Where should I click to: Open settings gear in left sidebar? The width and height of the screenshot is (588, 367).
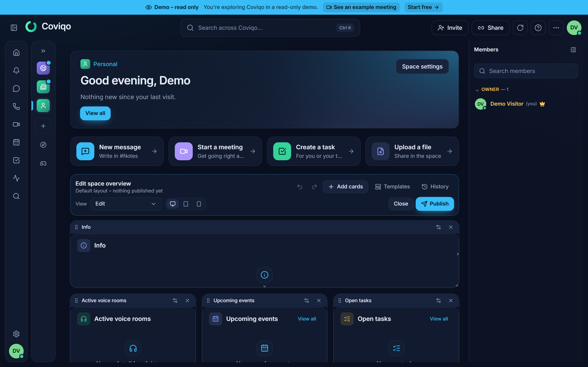coord(16,334)
